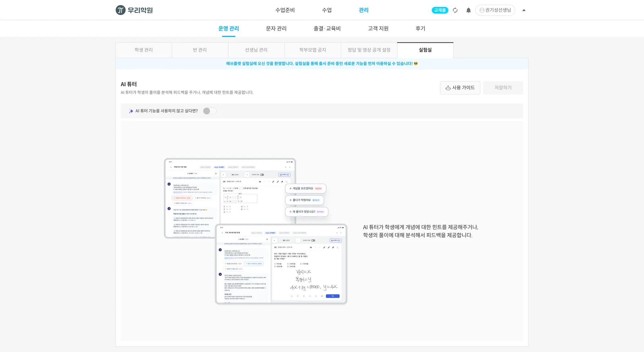
Task: Open the 정답 및 영상 공개 설정 tab
Action: (369, 50)
